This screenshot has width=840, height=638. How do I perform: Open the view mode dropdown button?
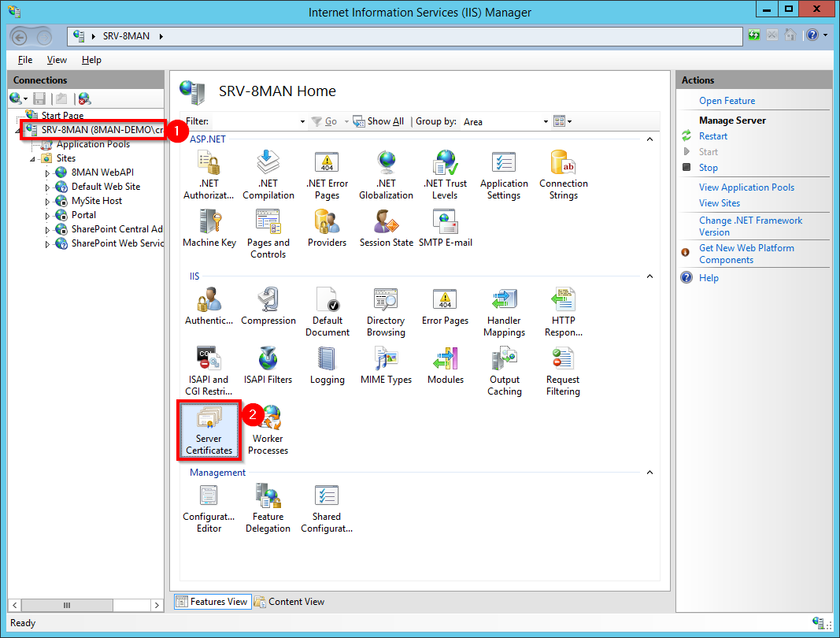[563, 122]
